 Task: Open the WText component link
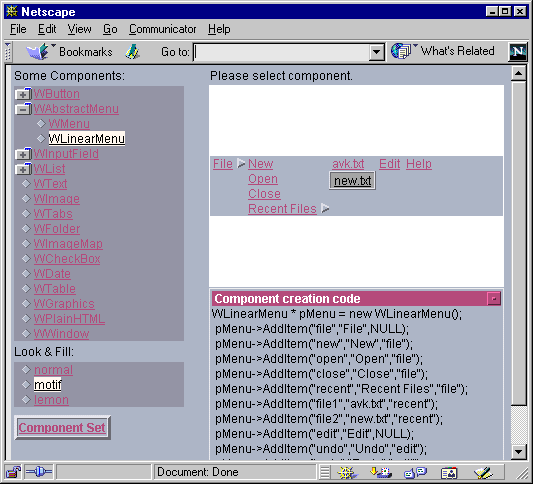tap(50, 184)
